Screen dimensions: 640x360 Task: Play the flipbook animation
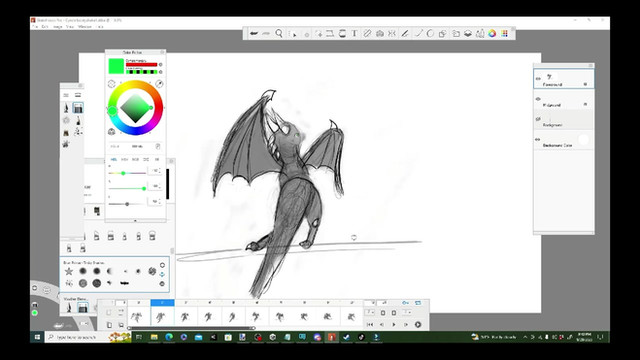[394, 324]
